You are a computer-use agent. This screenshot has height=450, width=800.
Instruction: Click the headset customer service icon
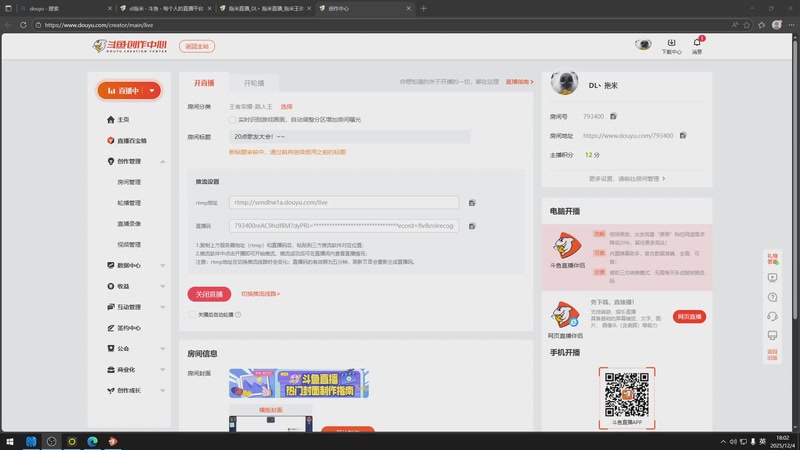click(x=772, y=316)
